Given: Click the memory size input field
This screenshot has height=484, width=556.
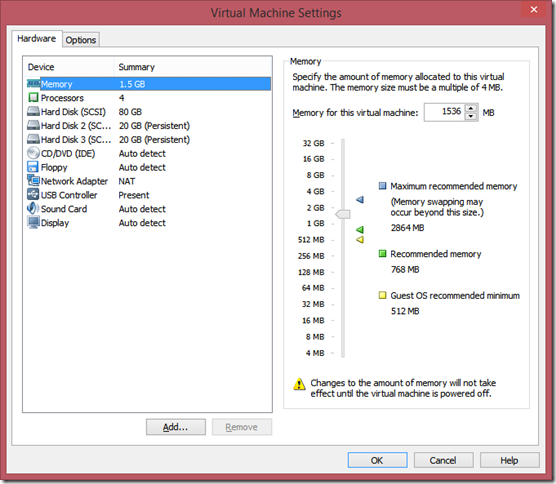Looking at the screenshot, I should (445, 112).
